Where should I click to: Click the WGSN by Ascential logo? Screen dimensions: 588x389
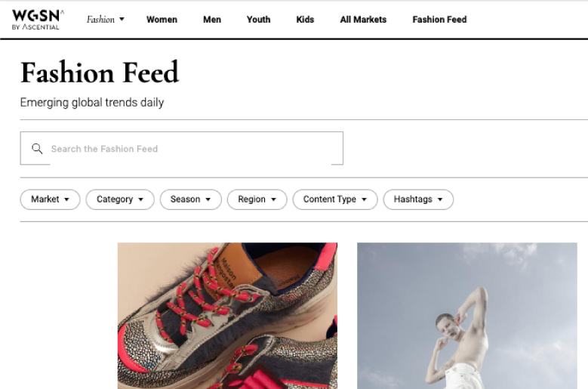38,20
